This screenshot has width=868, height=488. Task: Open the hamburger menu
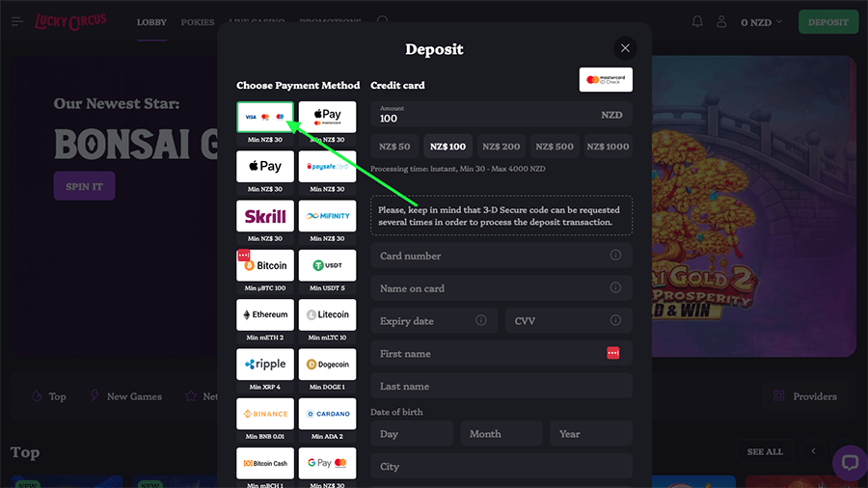coord(17,21)
